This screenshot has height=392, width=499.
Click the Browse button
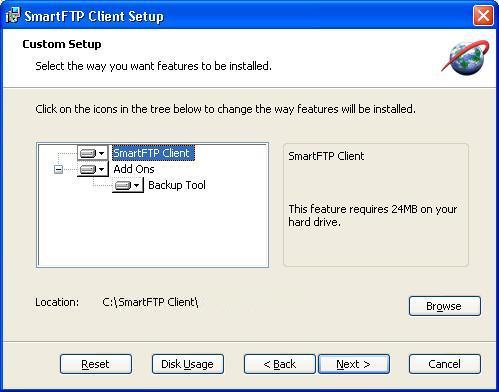tap(445, 306)
